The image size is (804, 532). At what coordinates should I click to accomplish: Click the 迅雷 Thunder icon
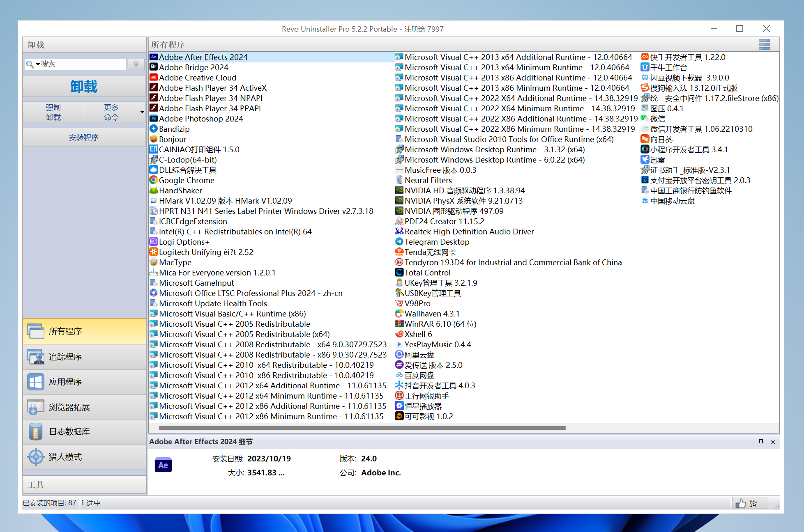tap(645, 160)
